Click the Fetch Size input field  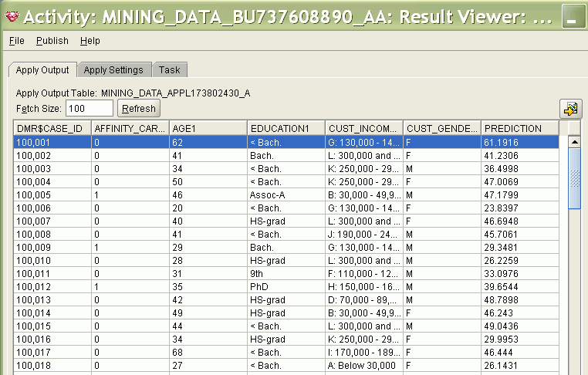90,109
